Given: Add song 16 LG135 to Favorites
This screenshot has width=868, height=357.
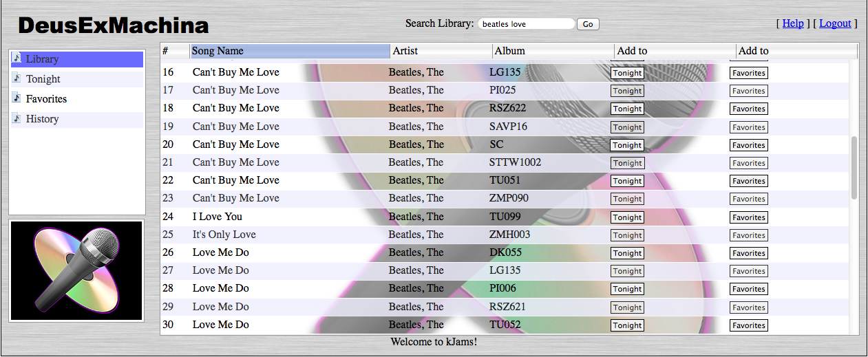Looking at the screenshot, I should pyautogui.click(x=748, y=73).
